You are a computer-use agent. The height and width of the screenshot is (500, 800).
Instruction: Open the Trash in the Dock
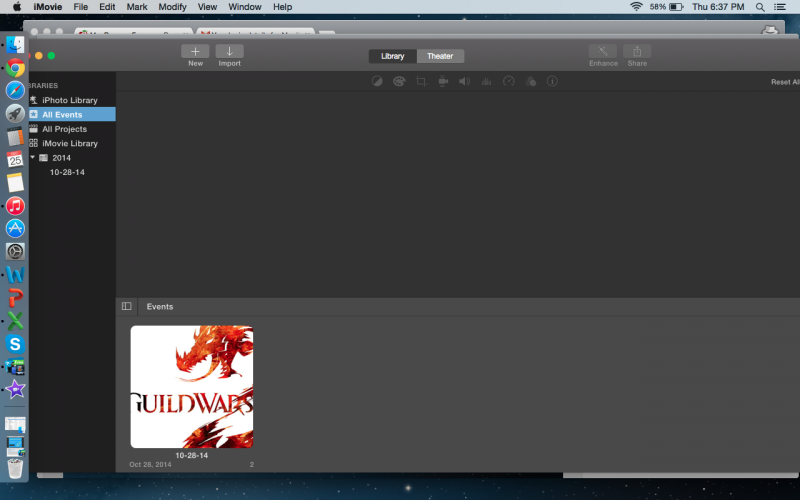pyautogui.click(x=15, y=468)
